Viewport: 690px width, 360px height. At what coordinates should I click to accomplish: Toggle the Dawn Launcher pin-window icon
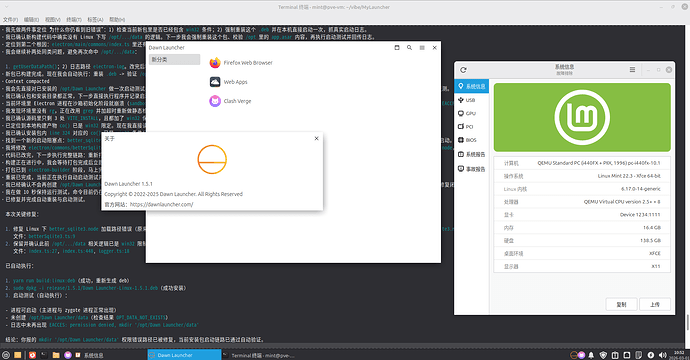click(x=397, y=48)
